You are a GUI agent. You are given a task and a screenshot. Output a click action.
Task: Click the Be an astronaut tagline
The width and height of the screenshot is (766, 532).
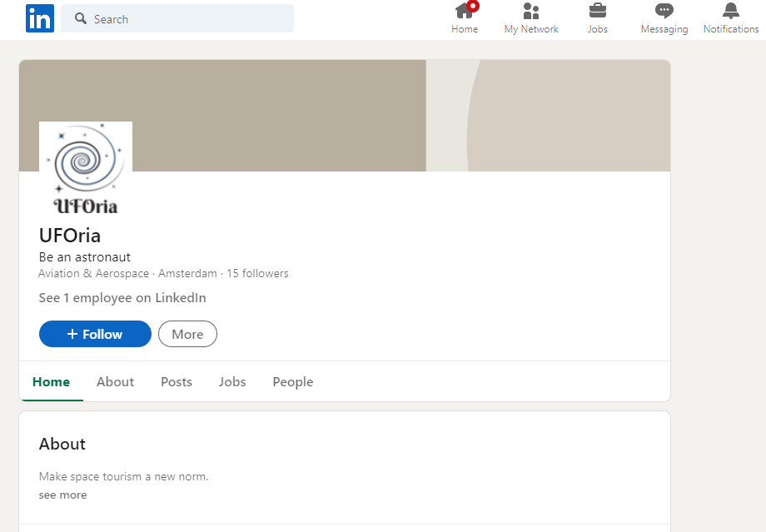click(x=85, y=257)
